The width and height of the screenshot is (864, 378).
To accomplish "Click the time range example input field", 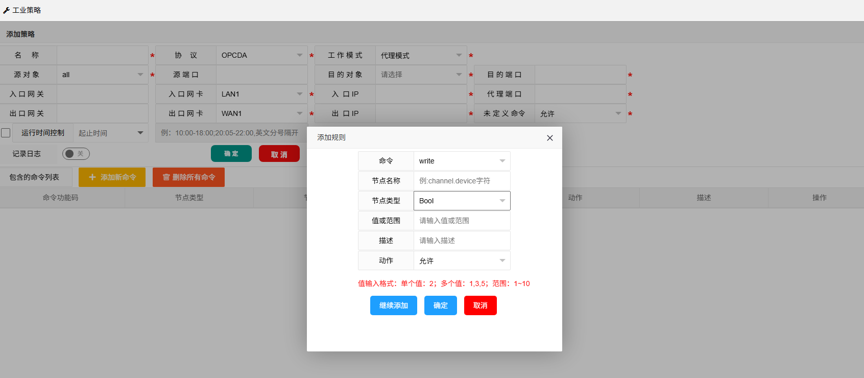I will pos(231,133).
